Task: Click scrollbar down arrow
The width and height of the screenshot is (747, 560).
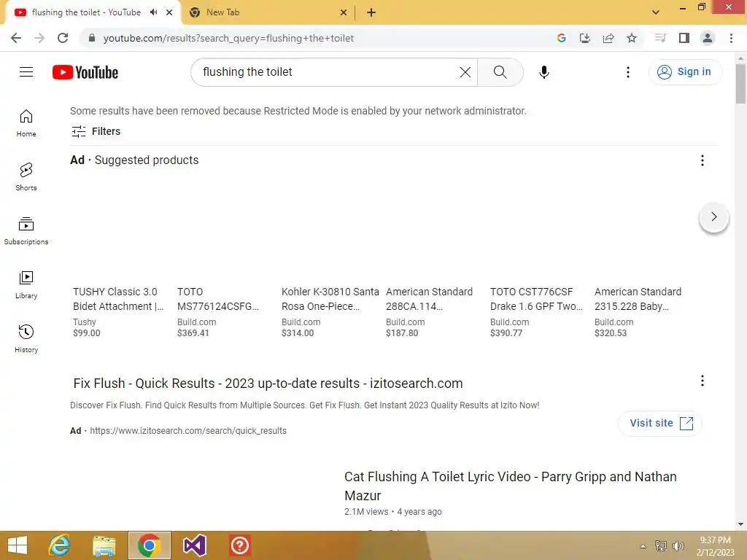Action: click(740, 524)
